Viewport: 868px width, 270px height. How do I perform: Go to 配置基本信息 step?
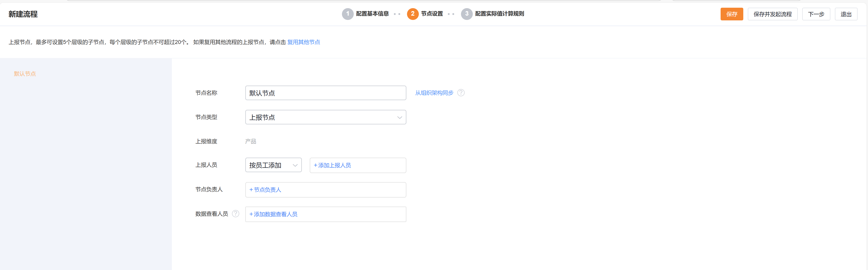click(372, 14)
